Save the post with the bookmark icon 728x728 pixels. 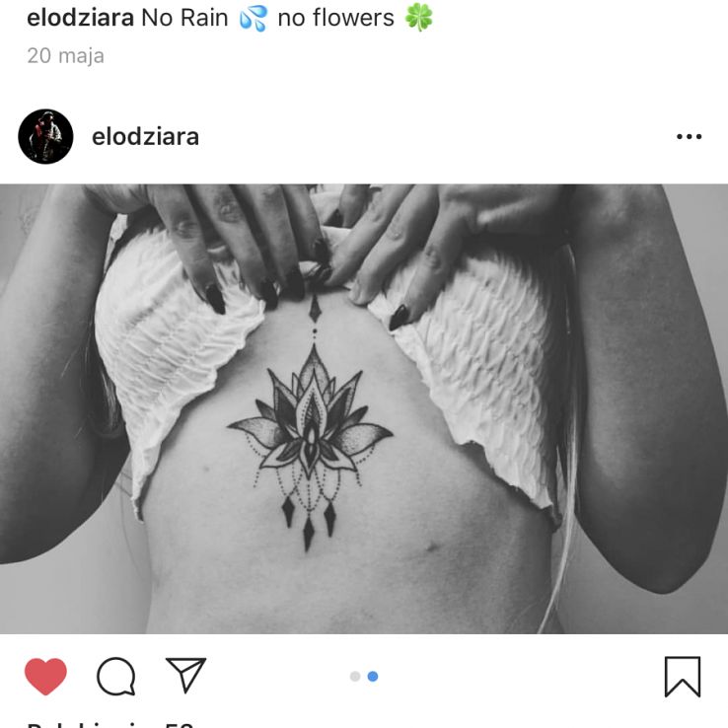click(683, 677)
